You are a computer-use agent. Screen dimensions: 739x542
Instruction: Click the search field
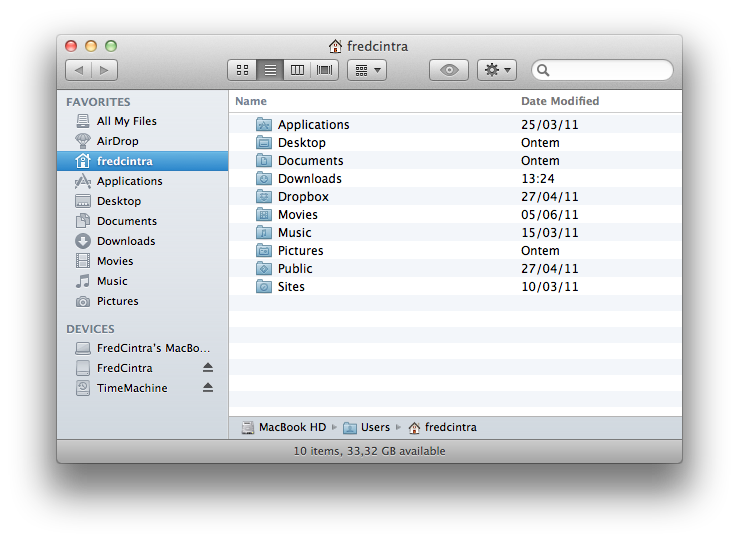click(x=602, y=70)
